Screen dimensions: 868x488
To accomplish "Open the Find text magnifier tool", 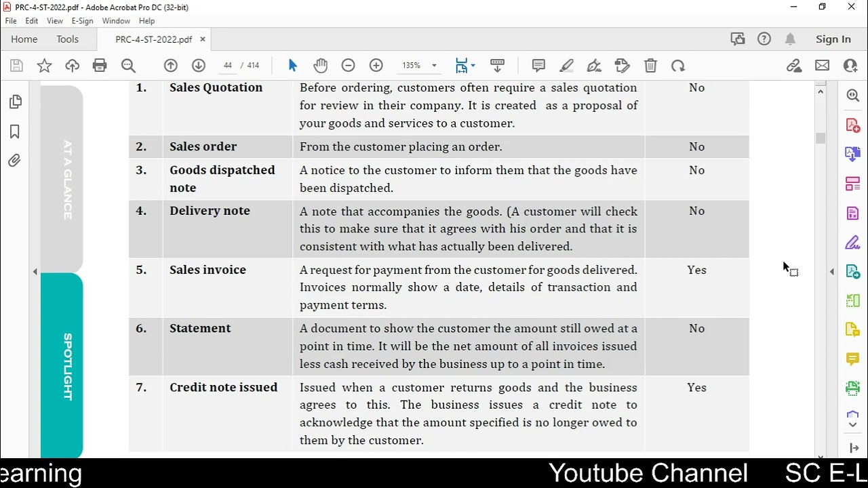I will (x=128, y=66).
